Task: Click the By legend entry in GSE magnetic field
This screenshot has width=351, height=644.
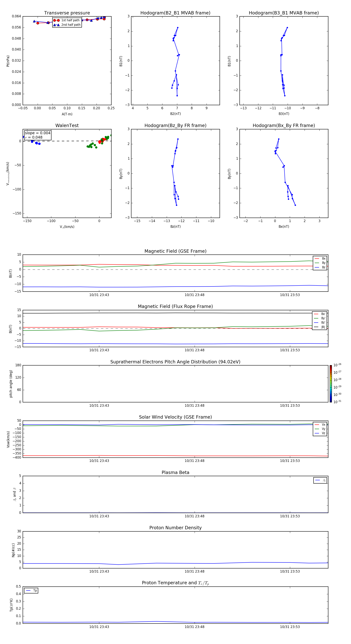Action: [320, 263]
